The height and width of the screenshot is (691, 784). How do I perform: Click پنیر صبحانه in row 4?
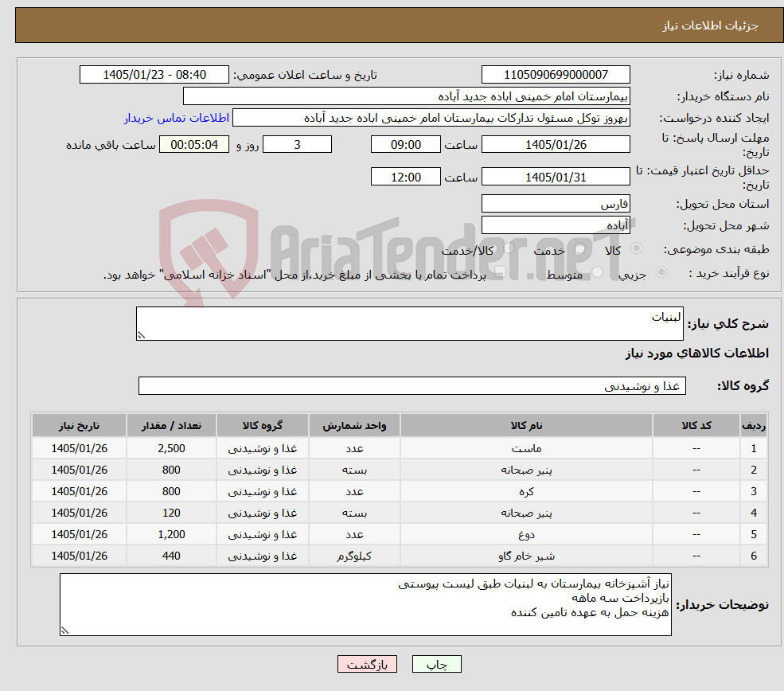coord(526,513)
